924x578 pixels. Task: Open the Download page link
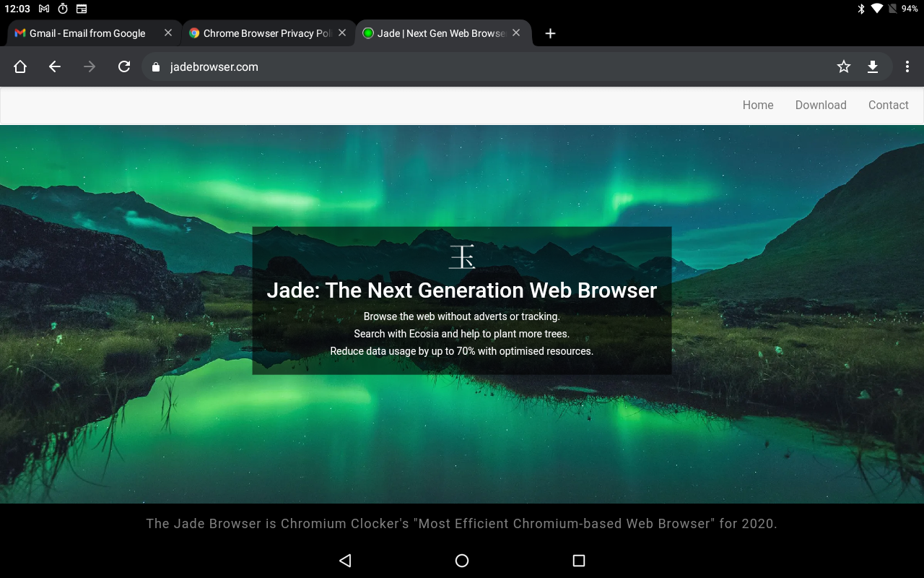(x=821, y=105)
